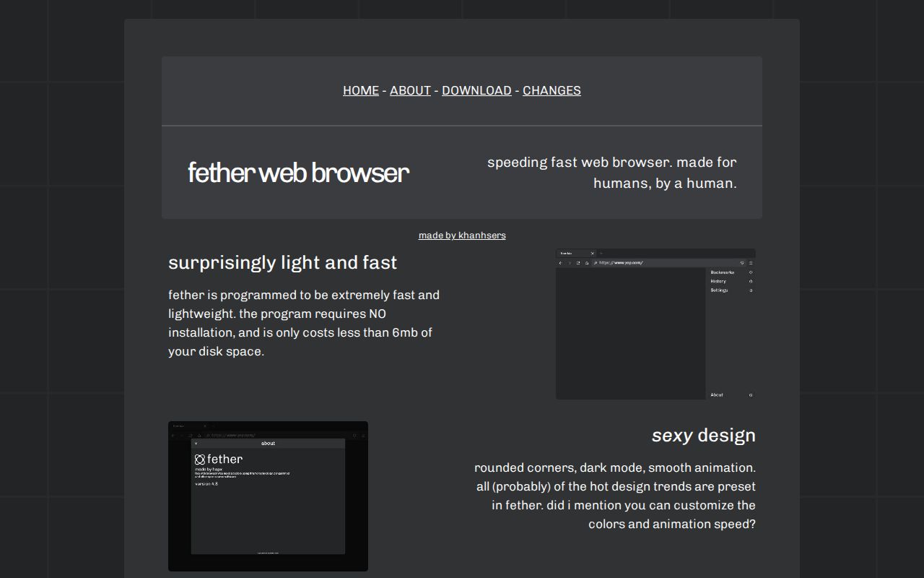The image size is (924, 578).
Task: Open the HOME navigation link
Action: tap(360, 90)
